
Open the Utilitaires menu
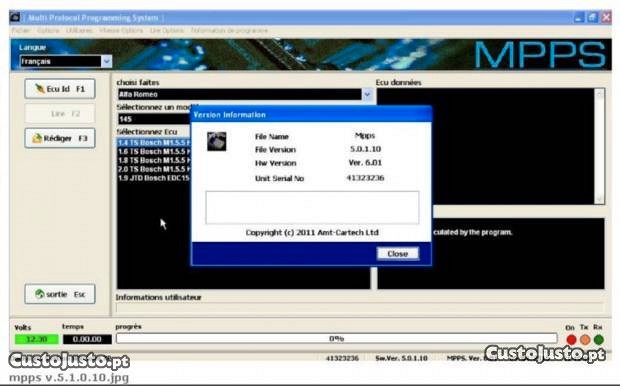pyautogui.click(x=79, y=30)
